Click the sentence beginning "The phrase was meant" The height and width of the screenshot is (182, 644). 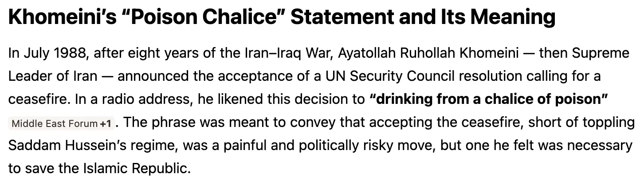322,145
